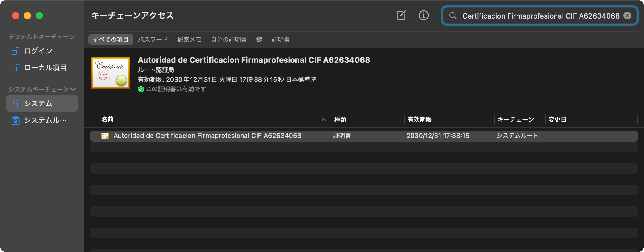Image resolution: width=644 pixels, height=252 pixels.
Task: Open the info inspector icon
Action: (423, 15)
